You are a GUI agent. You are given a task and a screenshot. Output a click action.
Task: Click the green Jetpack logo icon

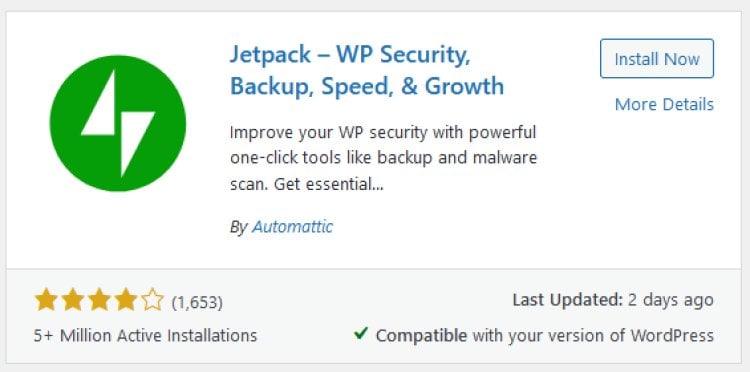pos(118,123)
